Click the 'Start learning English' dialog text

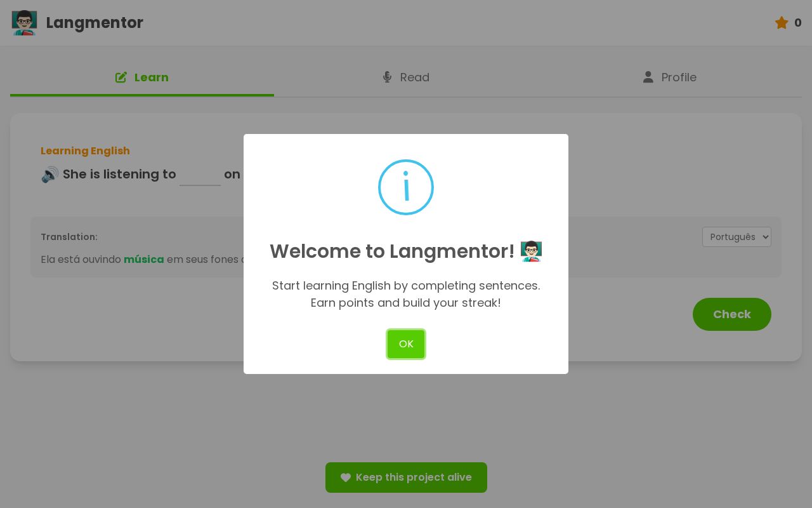[406, 294]
